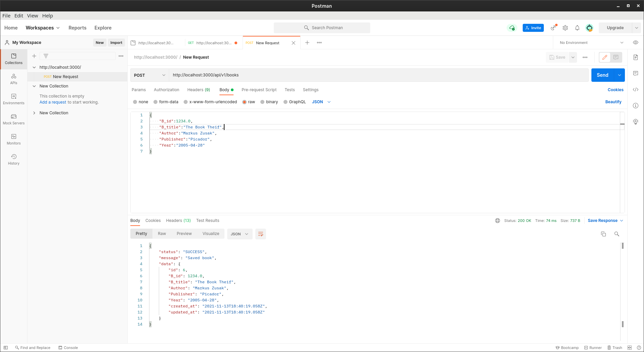Create a new collection with plus icon
Viewport: 644px width, 352px height.
tap(34, 56)
